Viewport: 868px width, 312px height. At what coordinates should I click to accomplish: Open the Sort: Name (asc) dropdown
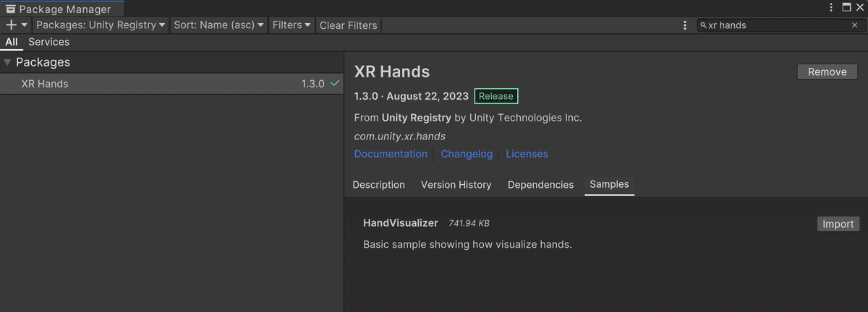coord(219,25)
